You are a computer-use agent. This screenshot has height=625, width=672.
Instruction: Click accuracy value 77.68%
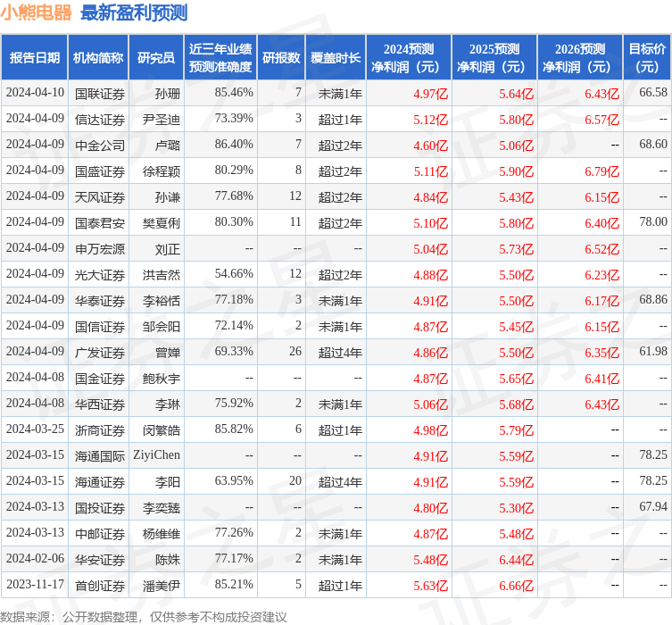(x=234, y=196)
